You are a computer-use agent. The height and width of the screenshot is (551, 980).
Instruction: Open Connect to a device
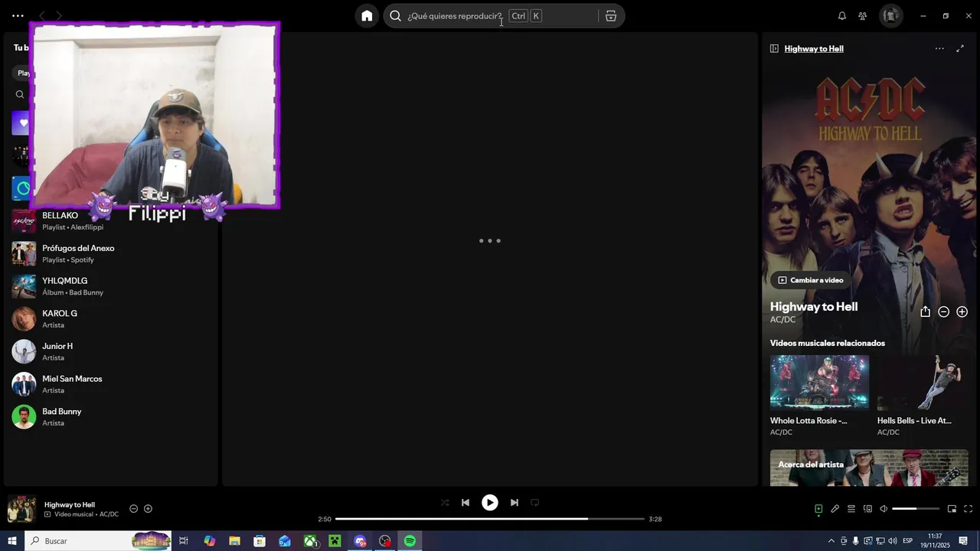tap(867, 509)
